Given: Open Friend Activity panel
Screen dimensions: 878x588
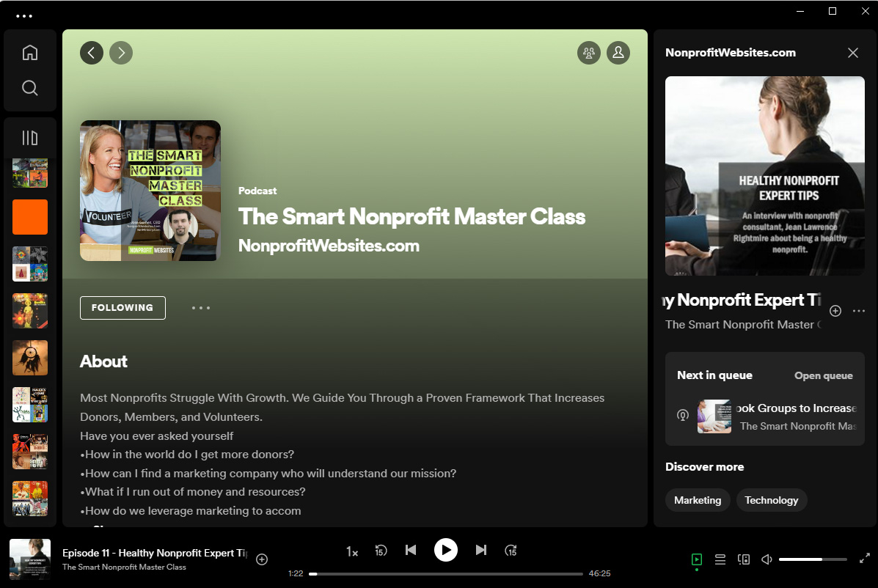Looking at the screenshot, I should coord(589,53).
